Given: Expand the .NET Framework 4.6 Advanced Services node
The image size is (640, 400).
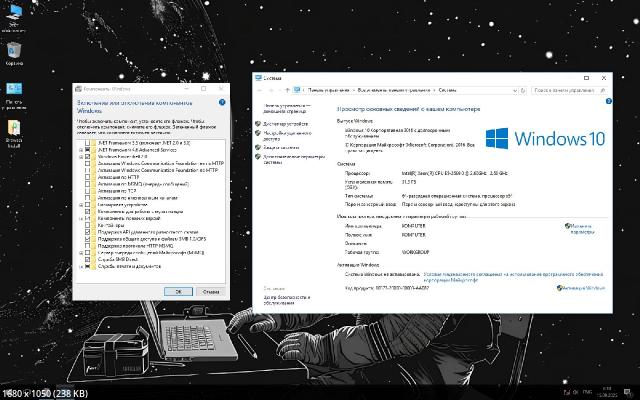Looking at the screenshot, I should [81, 149].
